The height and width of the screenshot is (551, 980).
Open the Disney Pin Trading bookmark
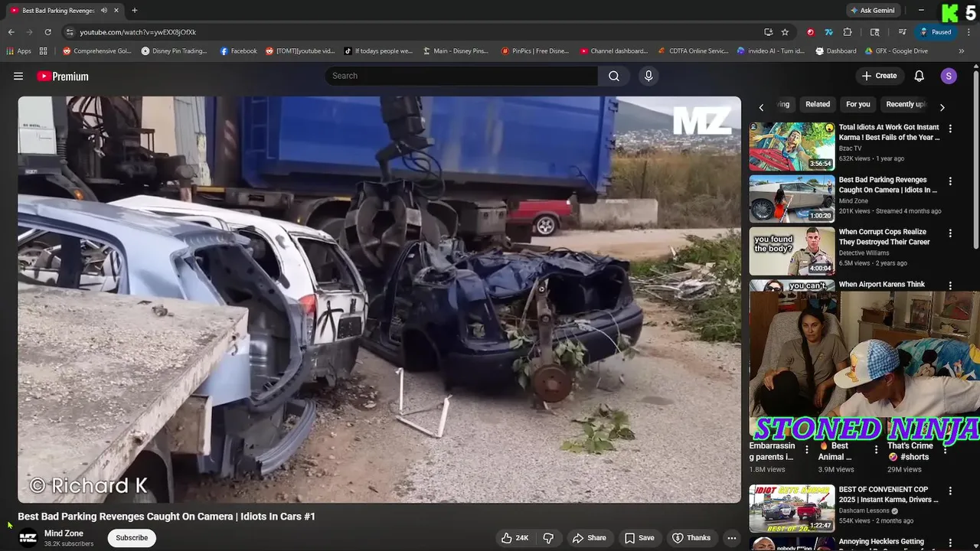[x=175, y=51]
